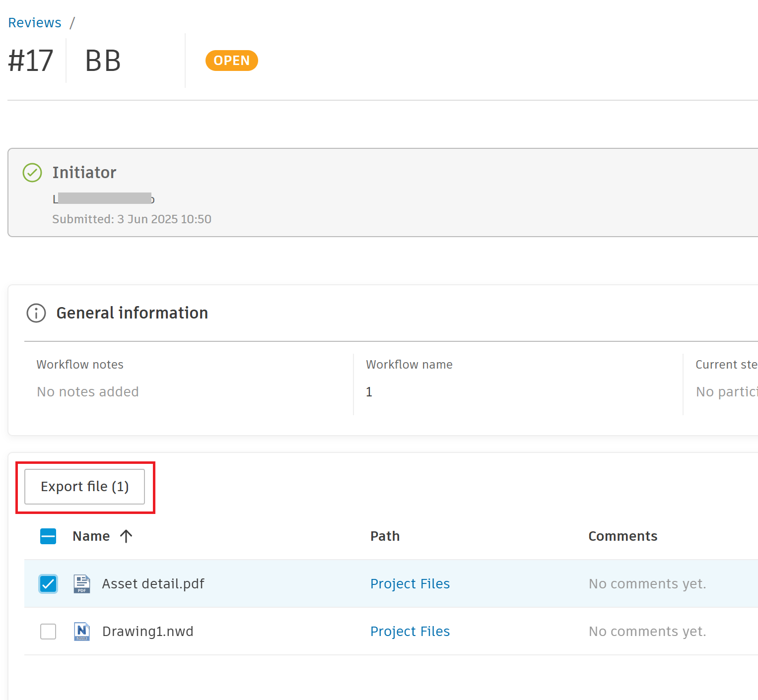Image resolution: width=758 pixels, height=700 pixels.
Task: Click the General information heading
Action: 132,313
